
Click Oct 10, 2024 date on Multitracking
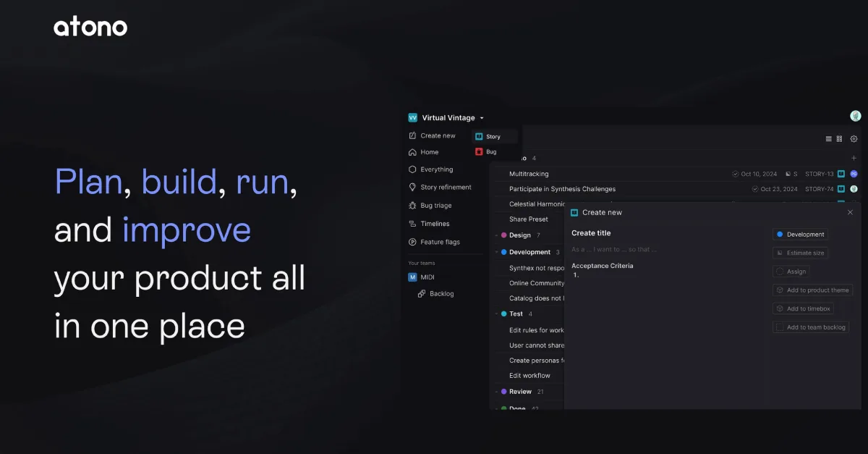(x=754, y=174)
